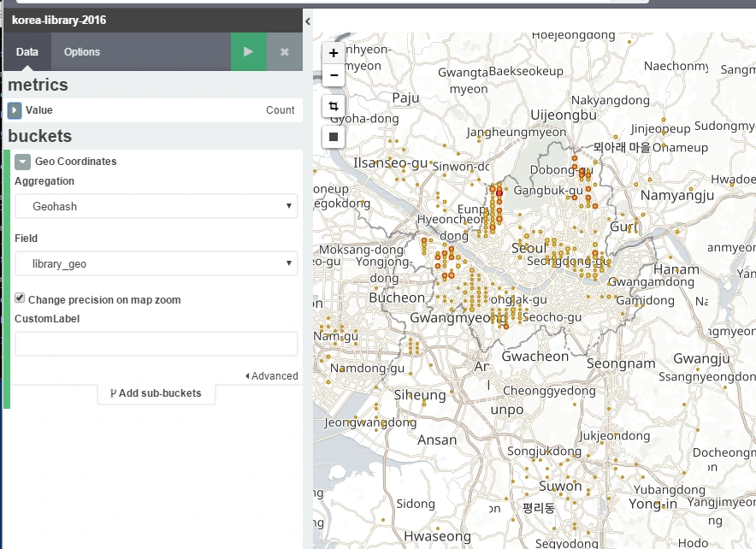
Task: Open the Advanced settings link
Action: pos(271,376)
